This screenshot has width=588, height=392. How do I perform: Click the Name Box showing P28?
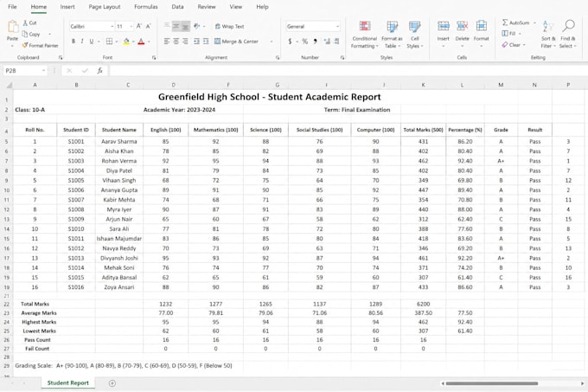pos(25,70)
